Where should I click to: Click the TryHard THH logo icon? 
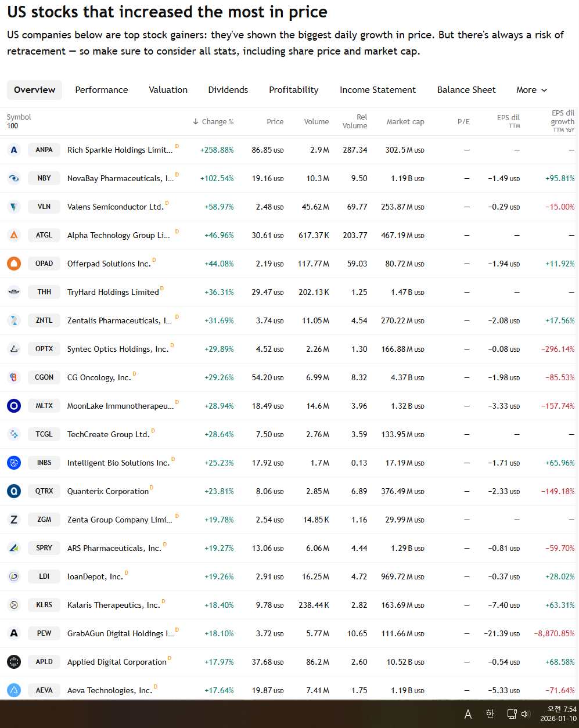(x=14, y=292)
